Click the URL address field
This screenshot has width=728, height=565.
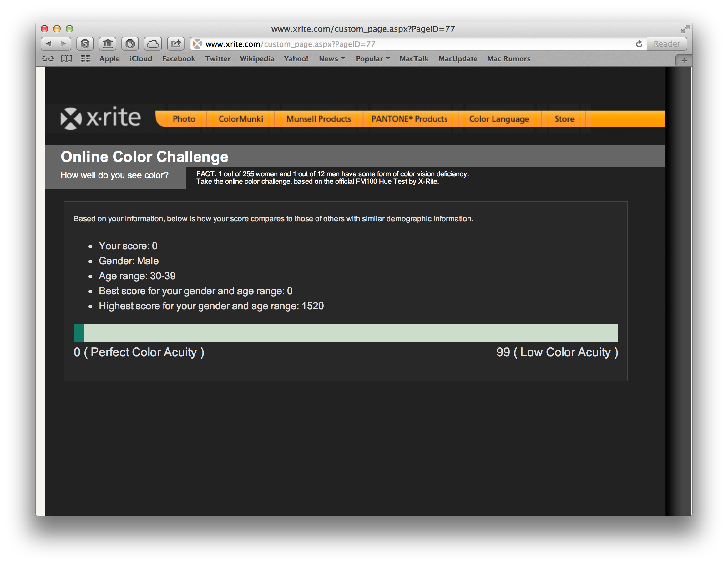point(400,44)
